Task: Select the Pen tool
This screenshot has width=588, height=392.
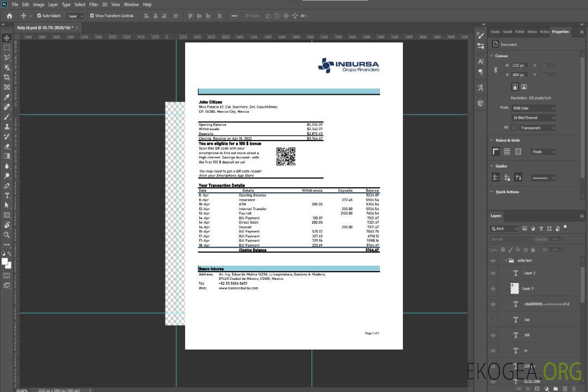Action: point(7,186)
